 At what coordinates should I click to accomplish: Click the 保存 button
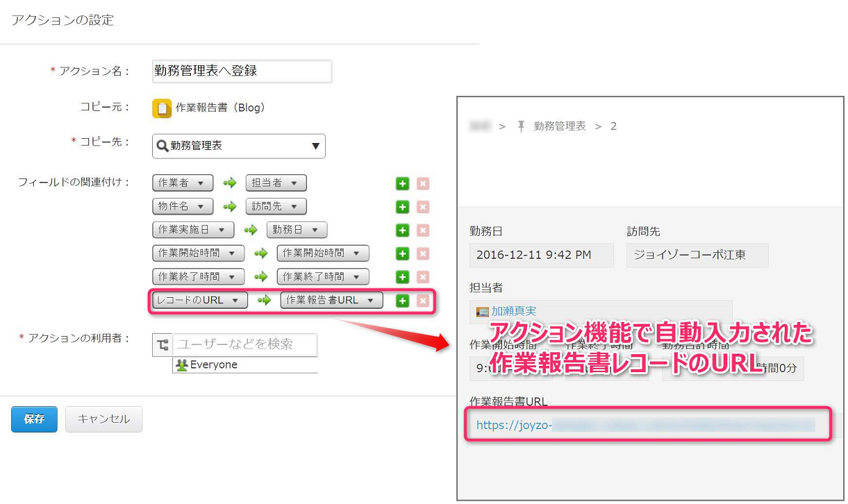(34, 419)
